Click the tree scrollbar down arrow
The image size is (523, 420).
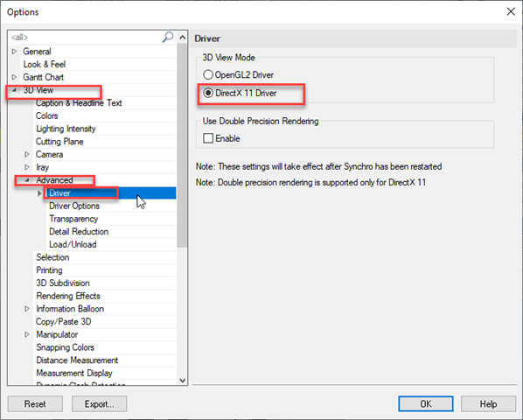183,381
